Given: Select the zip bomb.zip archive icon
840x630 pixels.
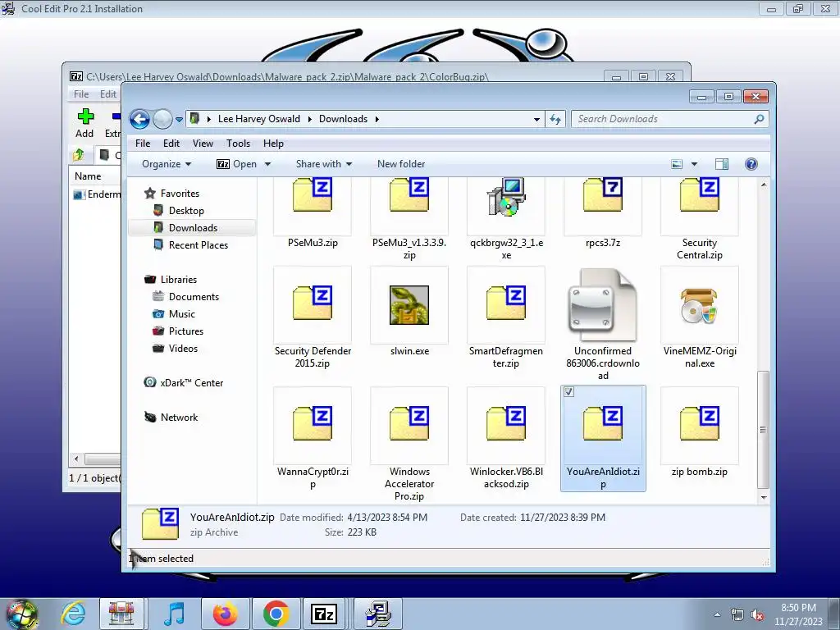Looking at the screenshot, I should click(x=699, y=424).
